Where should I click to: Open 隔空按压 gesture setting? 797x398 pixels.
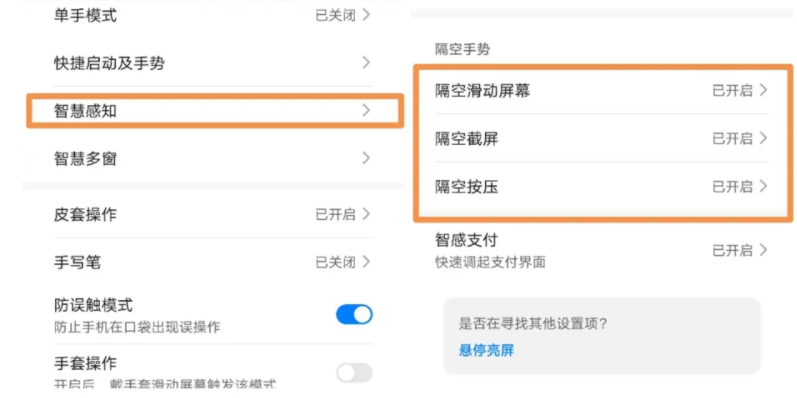pos(602,187)
